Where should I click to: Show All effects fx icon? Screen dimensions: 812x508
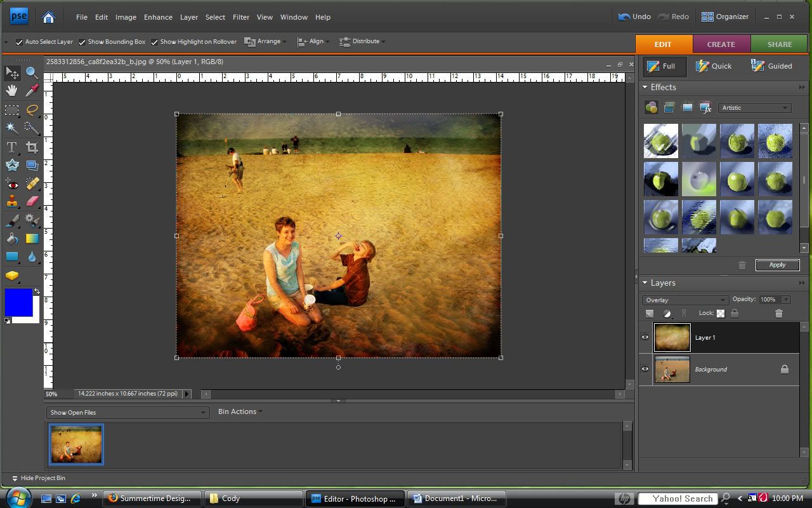tap(705, 107)
